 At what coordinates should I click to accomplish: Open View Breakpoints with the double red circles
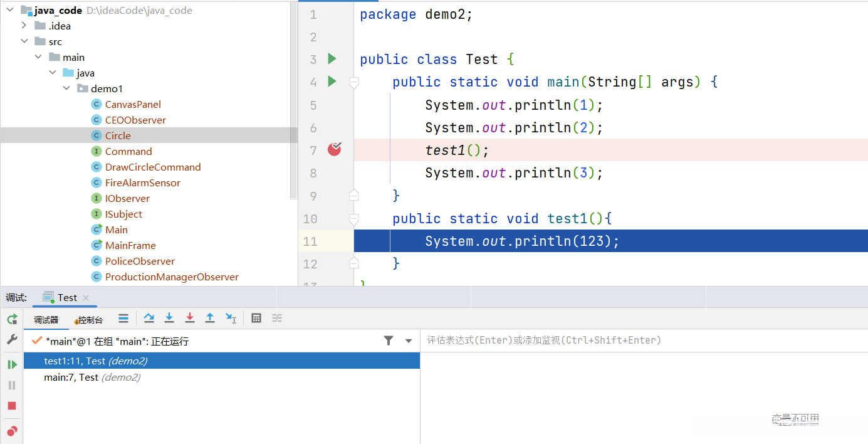[12, 431]
